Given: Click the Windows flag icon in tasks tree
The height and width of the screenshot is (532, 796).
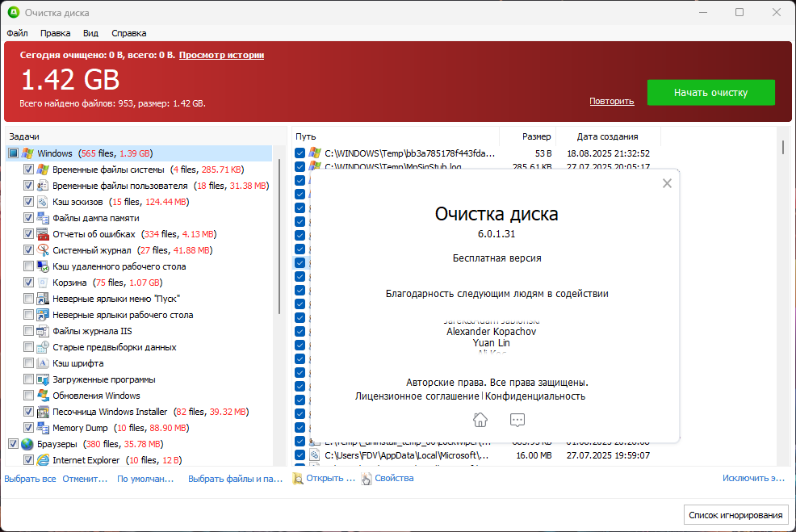Looking at the screenshot, I should click(28, 153).
